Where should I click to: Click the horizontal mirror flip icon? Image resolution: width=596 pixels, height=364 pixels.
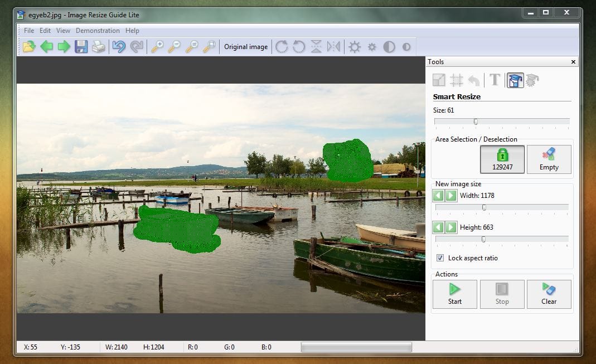(x=333, y=47)
